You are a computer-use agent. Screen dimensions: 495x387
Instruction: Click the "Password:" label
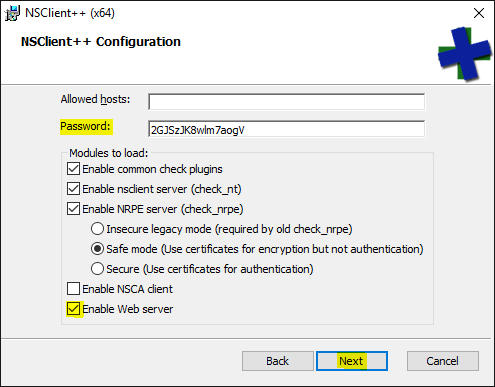85,126
